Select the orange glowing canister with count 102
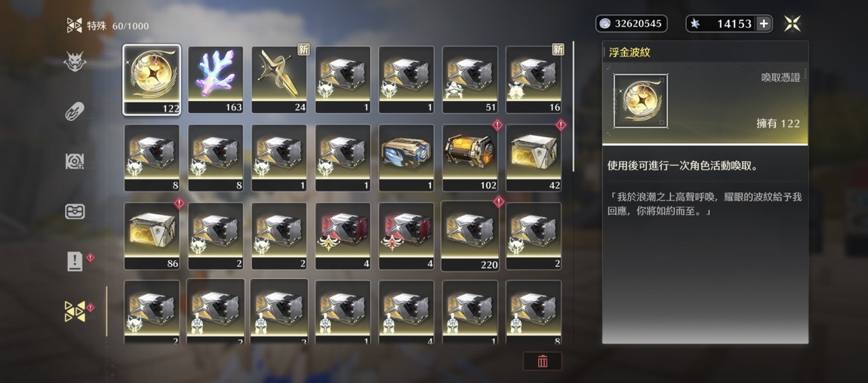Viewport: 868px width, 383px height. (x=470, y=158)
